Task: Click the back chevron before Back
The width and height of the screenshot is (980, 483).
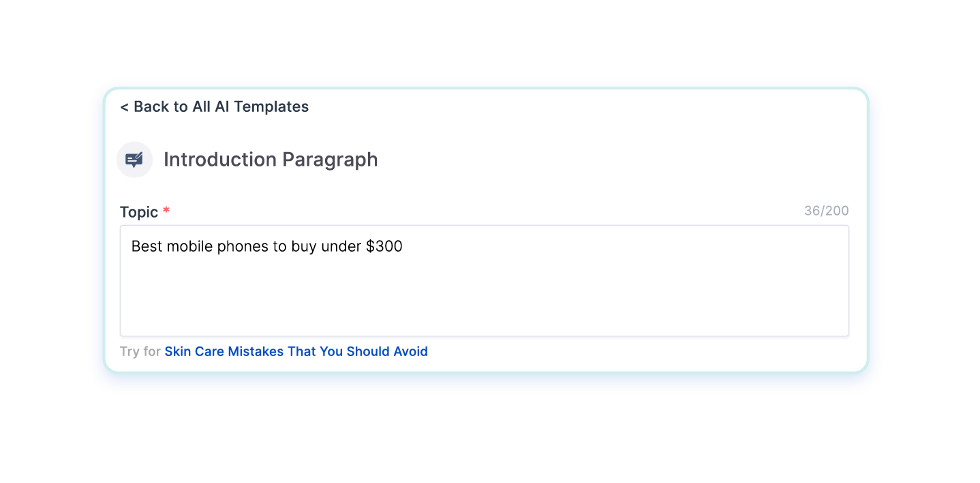Action: point(124,107)
